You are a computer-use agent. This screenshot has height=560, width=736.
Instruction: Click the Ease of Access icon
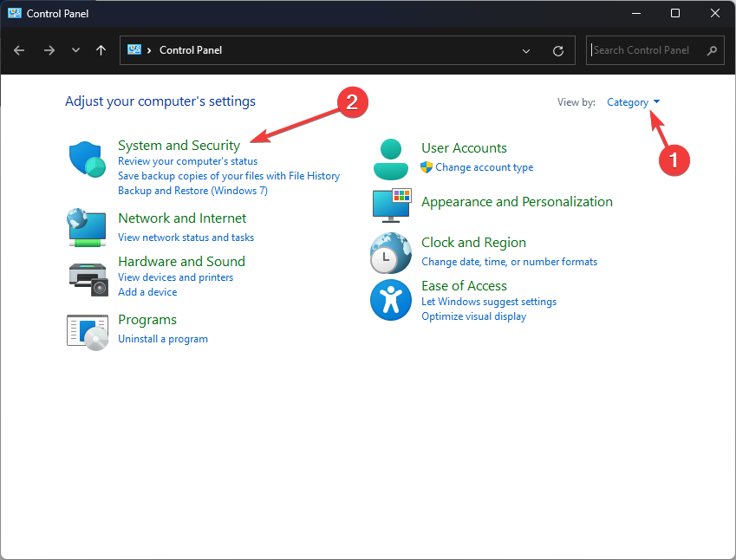click(392, 300)
